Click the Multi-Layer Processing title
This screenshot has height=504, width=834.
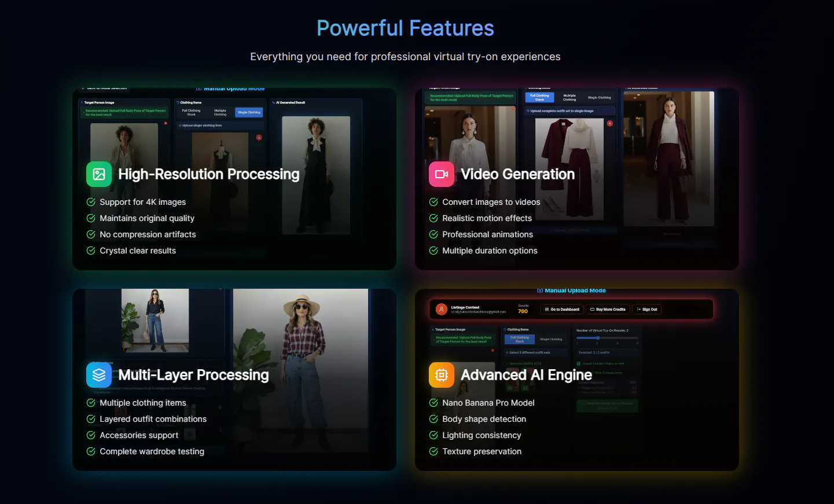pyautogui.click(x=193, y=375)
